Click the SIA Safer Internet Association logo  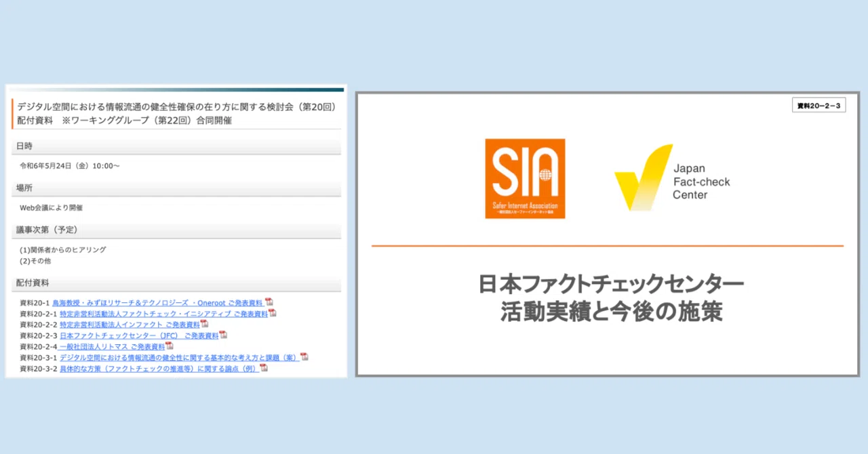point(525,179)
